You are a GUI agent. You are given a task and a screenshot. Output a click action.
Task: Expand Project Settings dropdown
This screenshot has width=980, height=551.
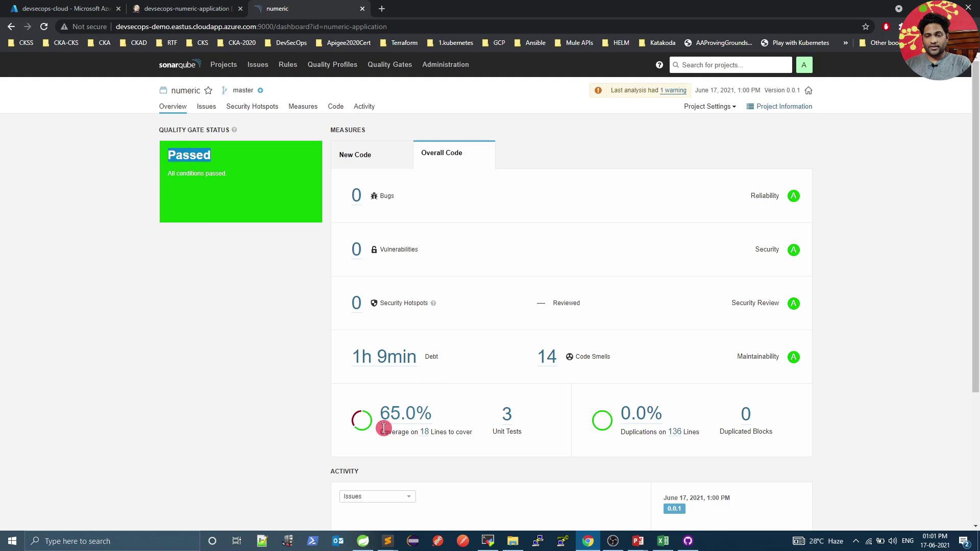pyautogui.click(x=709, y=107)
